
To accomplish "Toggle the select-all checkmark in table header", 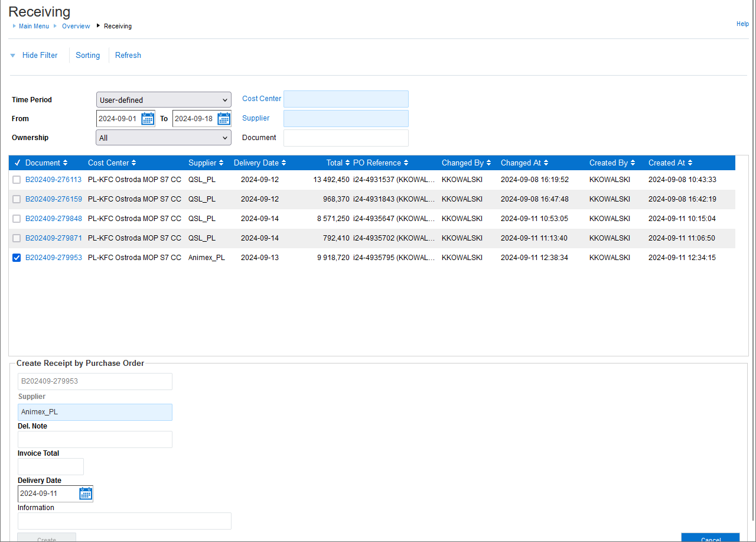I will click(x=17, y=163).
